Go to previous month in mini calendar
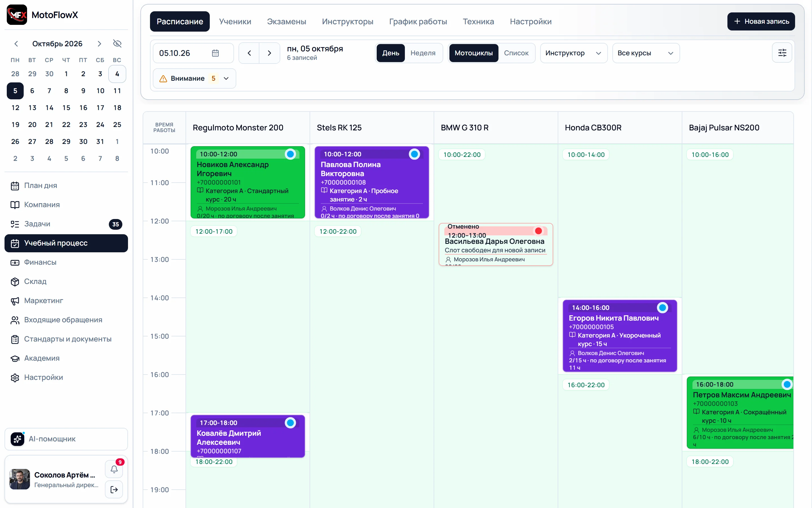812x508 pixels. pos(16,44)
